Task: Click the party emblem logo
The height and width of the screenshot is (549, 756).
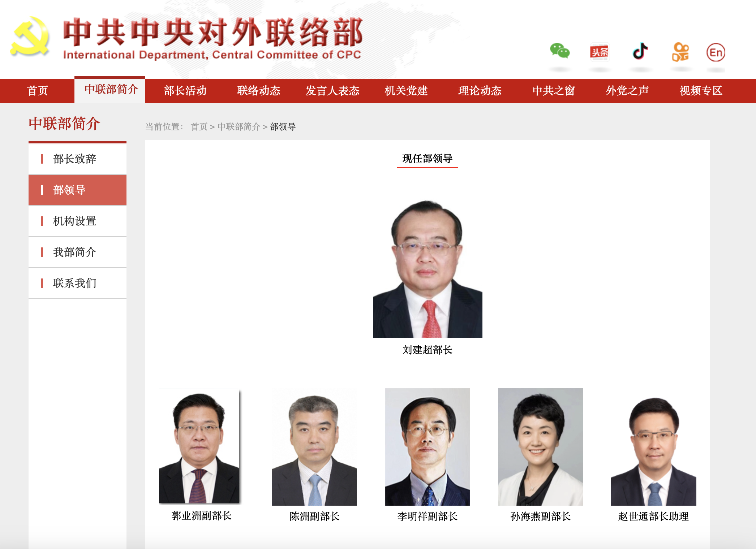Action: coord(30,37)
